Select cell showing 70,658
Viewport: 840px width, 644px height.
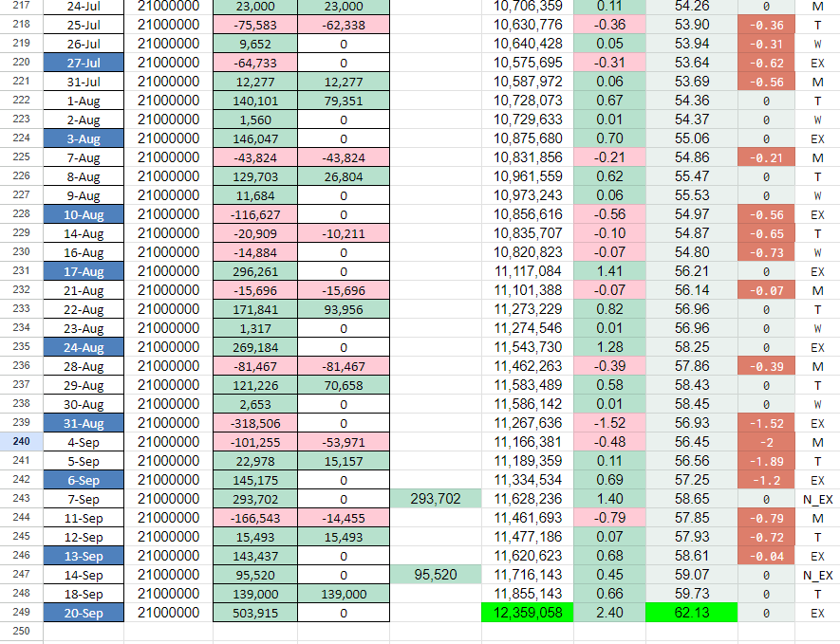click(x=344, y=385)
